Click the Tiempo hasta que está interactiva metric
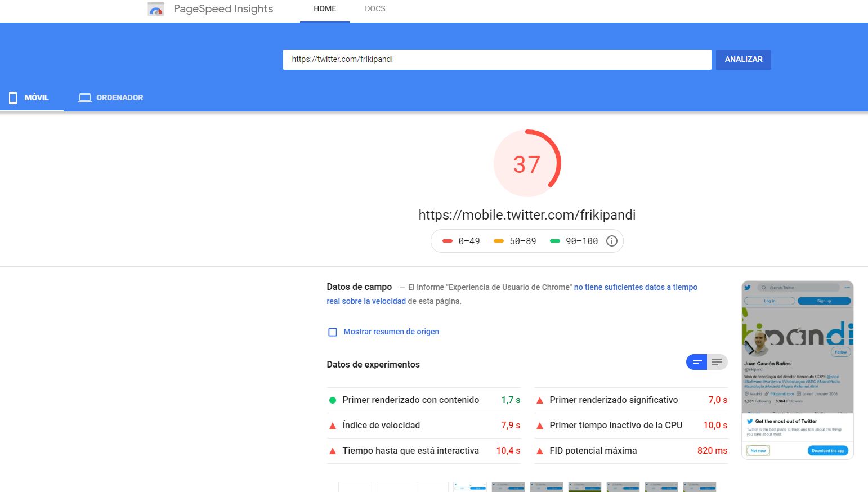Viewport: 868px width, 492px height. click(411, 450)
